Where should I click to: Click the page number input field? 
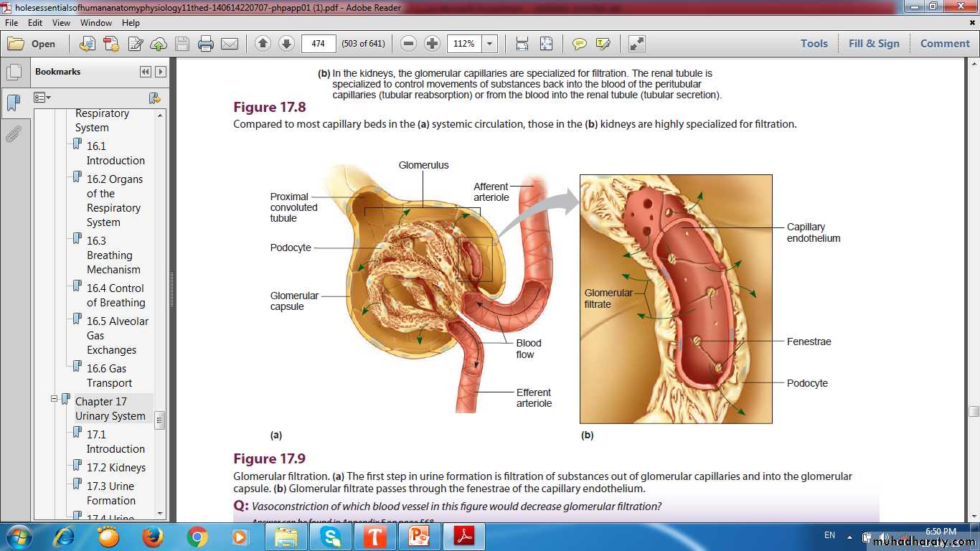[319, 44]
